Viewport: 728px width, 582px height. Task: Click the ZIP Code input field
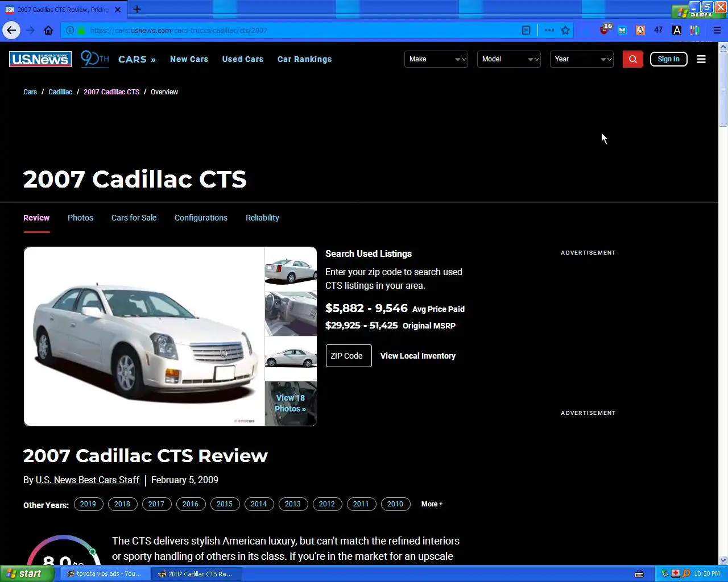349,356
